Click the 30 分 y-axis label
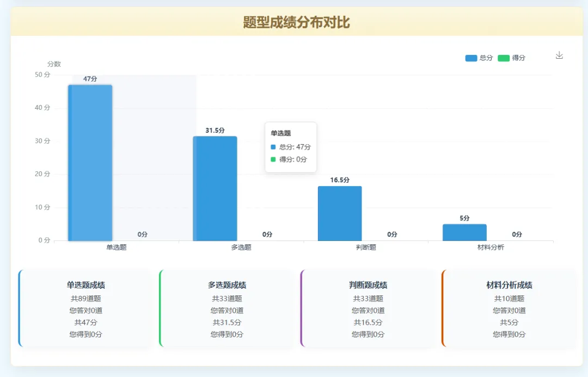Viewport: 588px width, 377px height. coord(42,141)
